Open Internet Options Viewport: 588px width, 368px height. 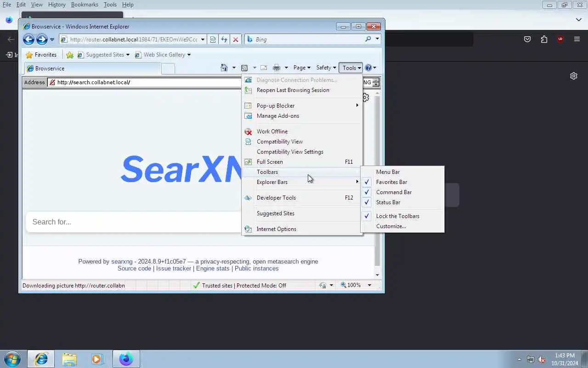point(302,229)
